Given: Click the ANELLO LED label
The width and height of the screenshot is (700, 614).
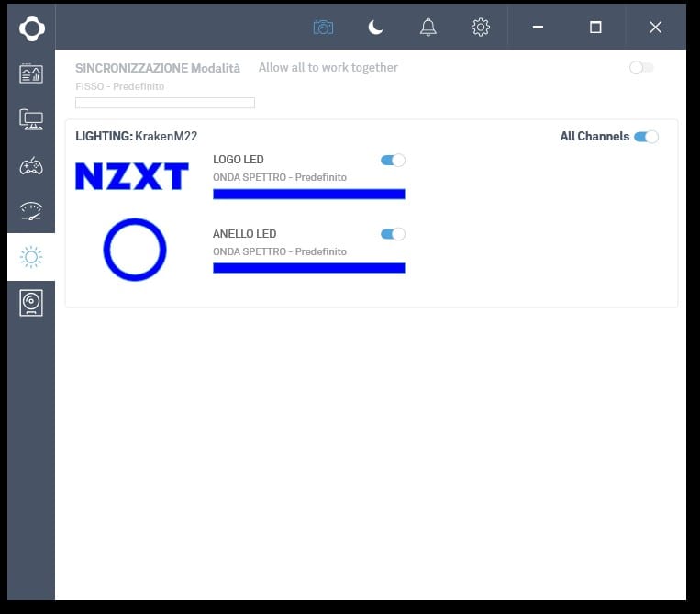Looking at the screenshot, I should 245,233.
